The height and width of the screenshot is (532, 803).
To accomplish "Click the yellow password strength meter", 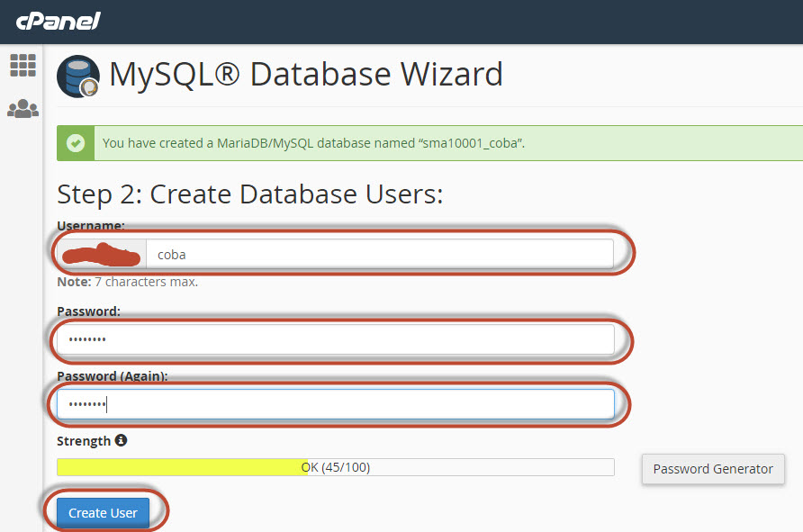I will click(x=180, y=467).
